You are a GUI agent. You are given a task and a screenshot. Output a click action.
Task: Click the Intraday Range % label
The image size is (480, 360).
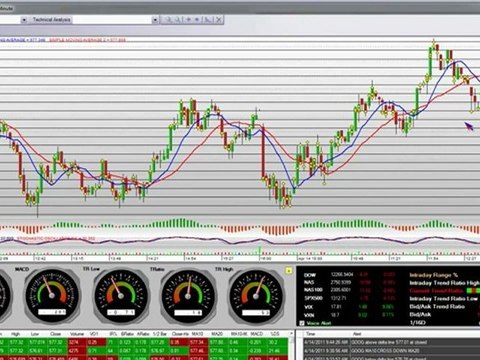tap(434, 275)
